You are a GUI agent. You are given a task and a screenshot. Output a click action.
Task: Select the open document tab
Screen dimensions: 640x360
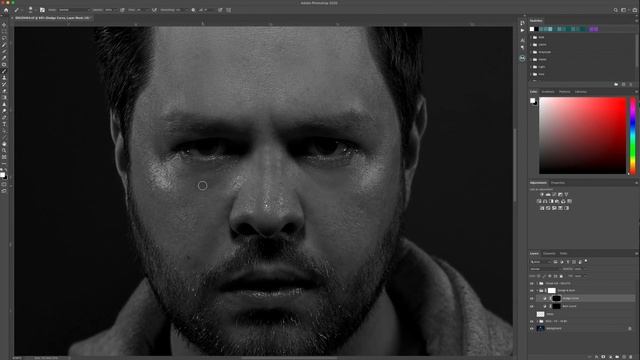click(x=53, y=18)
